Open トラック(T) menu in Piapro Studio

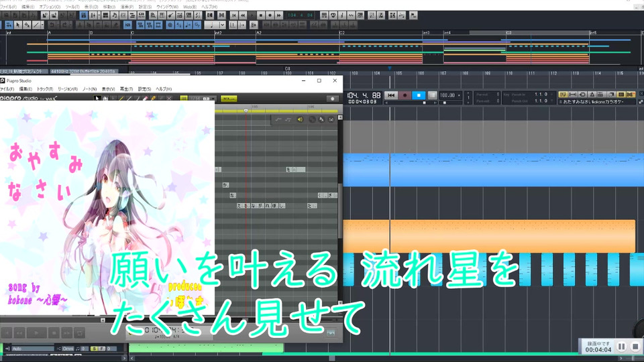[45, 89]
